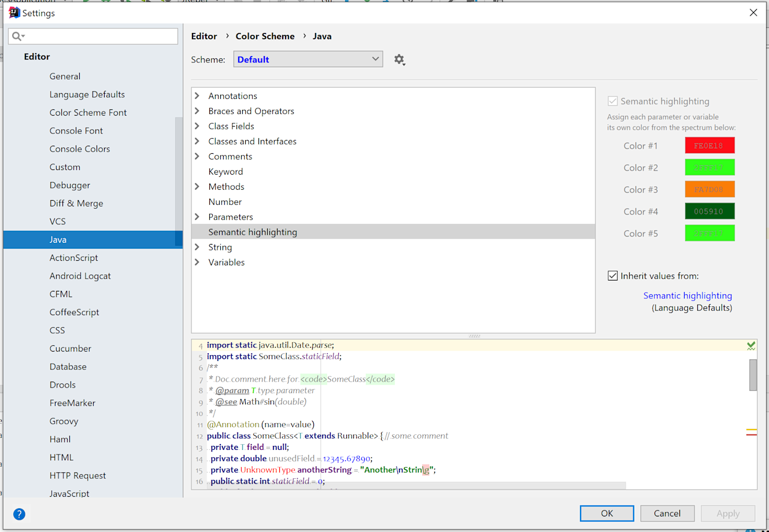This screenshot has width=769, height=532.
Task: Click Color #1 red swatch
Action: (709, 145)
